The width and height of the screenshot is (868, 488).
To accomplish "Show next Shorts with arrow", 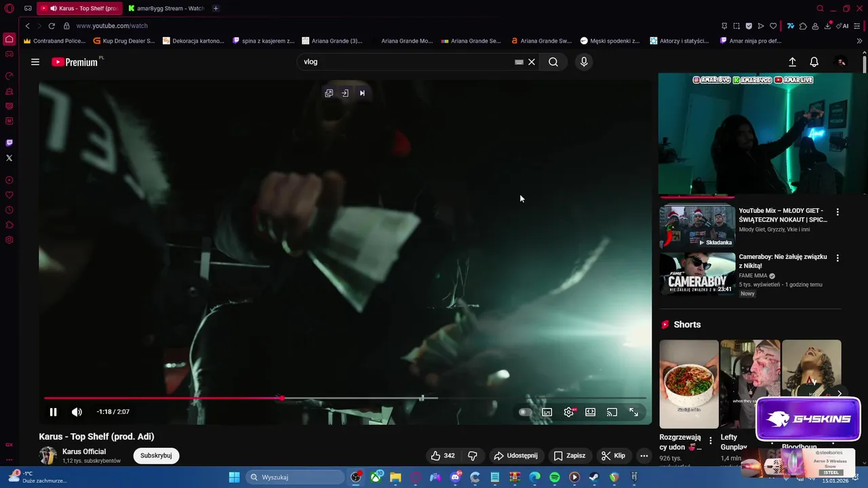I will 839,393.
